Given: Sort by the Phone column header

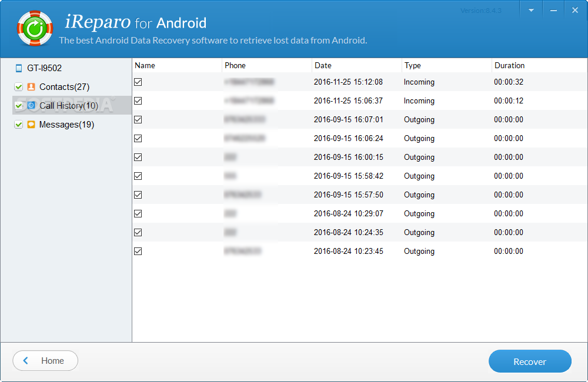Looking at the screenshot, I should click(x=267, y=65).
